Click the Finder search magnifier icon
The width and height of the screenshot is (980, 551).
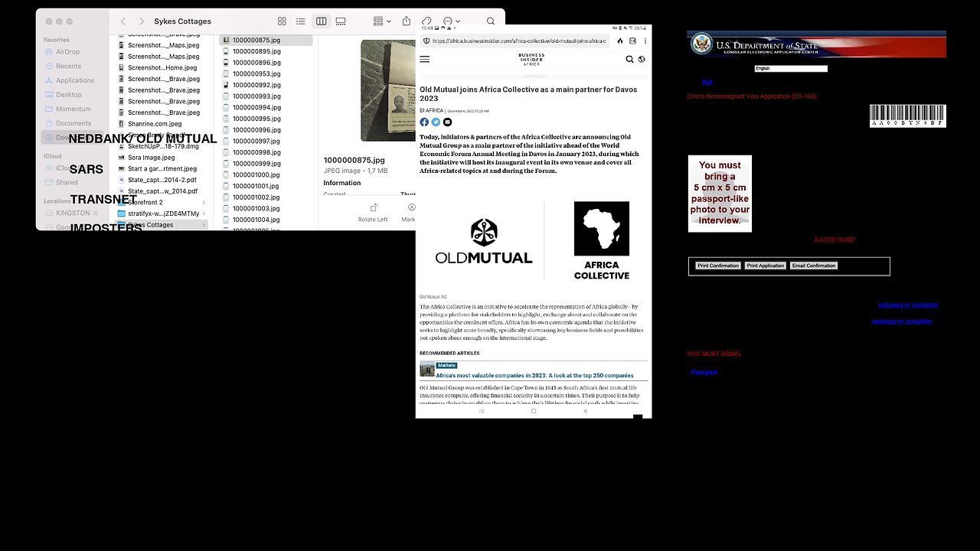pos(490,21)
